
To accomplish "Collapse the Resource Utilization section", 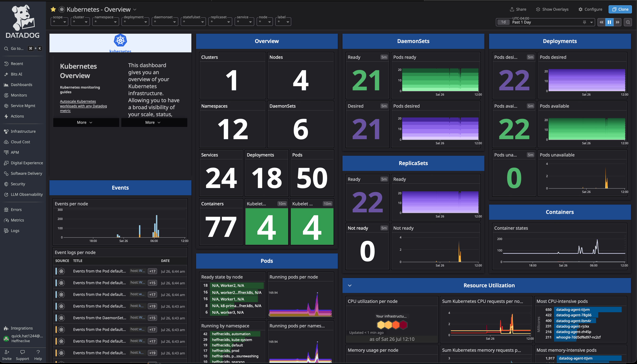I will pos(350,286).
